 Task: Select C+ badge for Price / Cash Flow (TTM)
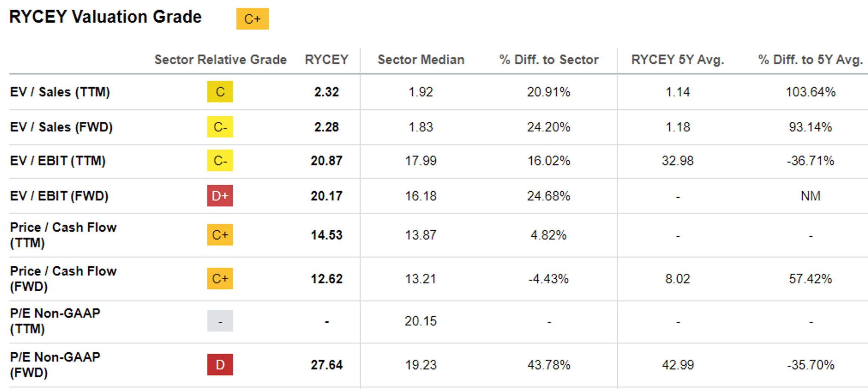coord(220,235)
